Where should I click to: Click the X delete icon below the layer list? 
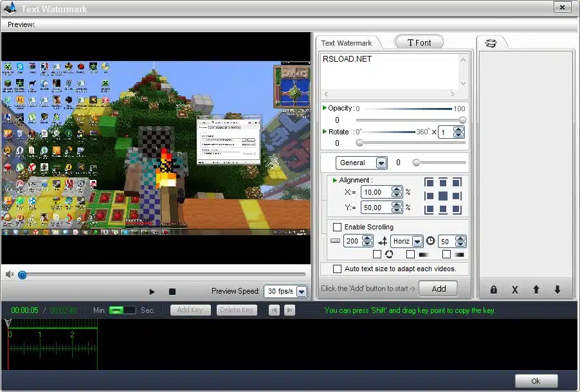tap(514, 290)
